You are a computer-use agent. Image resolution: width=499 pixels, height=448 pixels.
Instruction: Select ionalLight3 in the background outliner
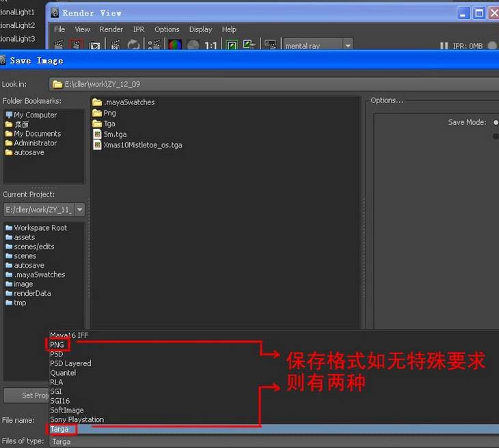[x=18, y=39]
